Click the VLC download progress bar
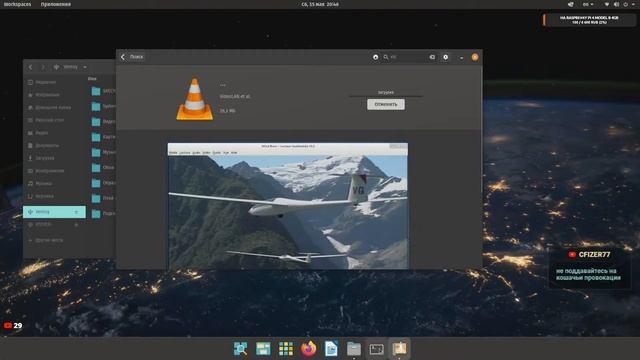The height and width of the screenshot is (360, 640). pos(386,96)
